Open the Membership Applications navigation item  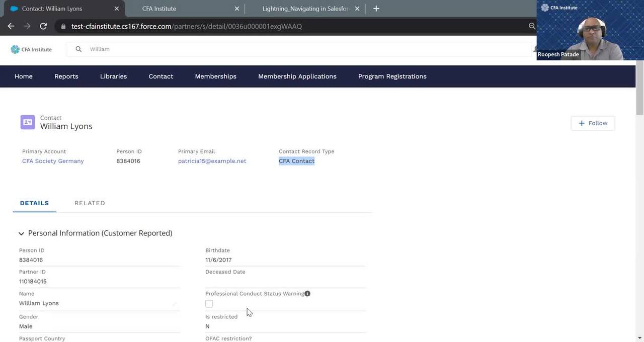tap(297, 76)
